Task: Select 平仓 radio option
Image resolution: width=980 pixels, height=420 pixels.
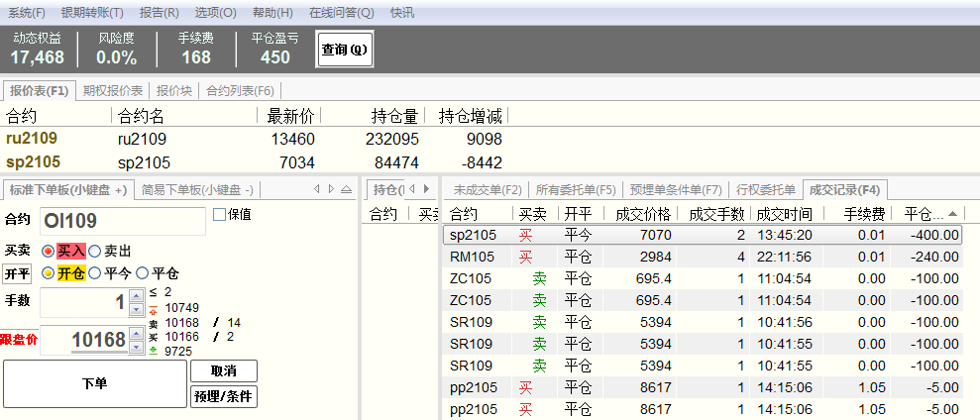Action: [142, 273]
